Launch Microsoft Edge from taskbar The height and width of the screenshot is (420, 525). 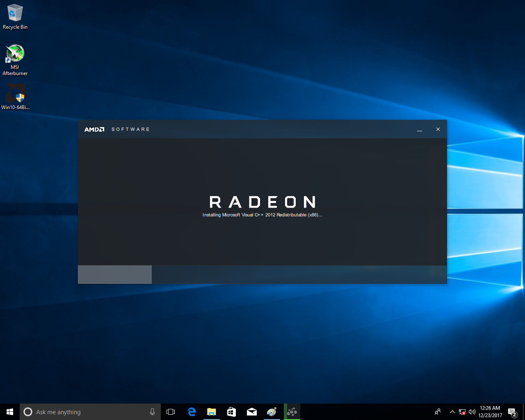pyautogui.click(x=191, y=412)
